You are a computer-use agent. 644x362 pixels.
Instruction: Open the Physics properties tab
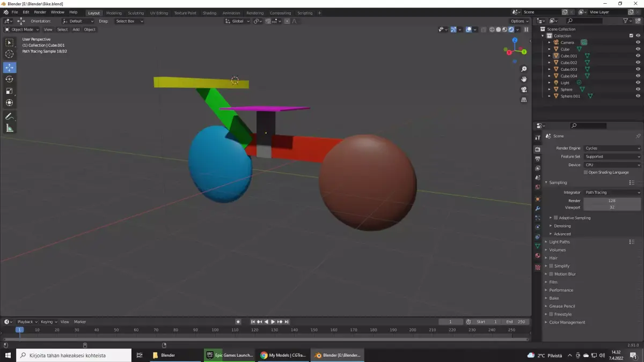click(537, 227)
